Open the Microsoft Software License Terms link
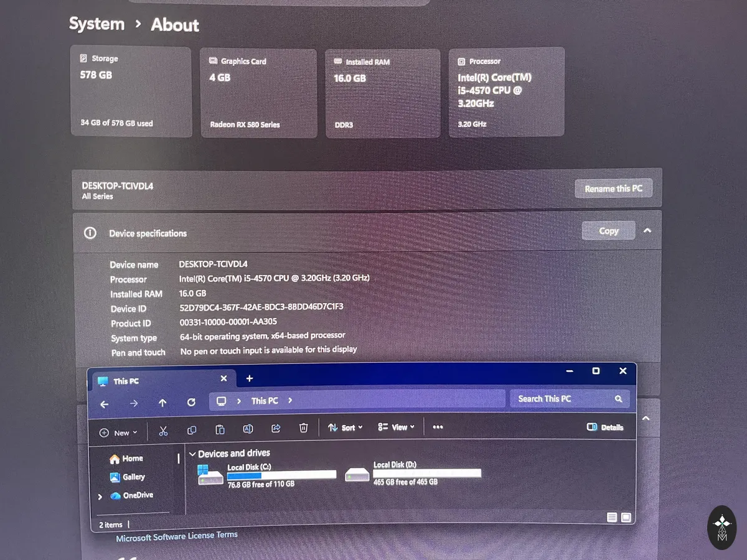The height and width of the screenshot is (560, 747). [x=177, y=536]
